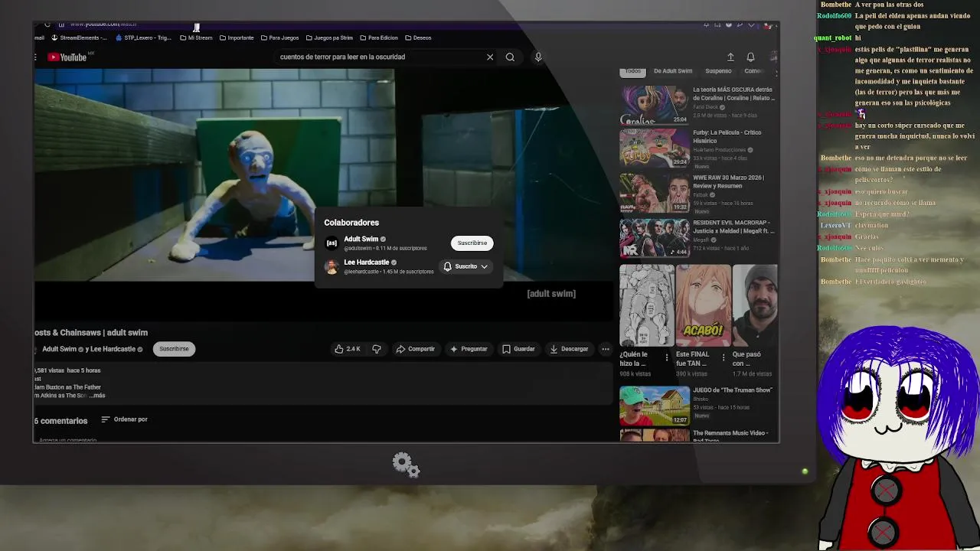Dislike the video with thumbs down icon
This screenshot has width=980, height=551.
tap(376, 349)
